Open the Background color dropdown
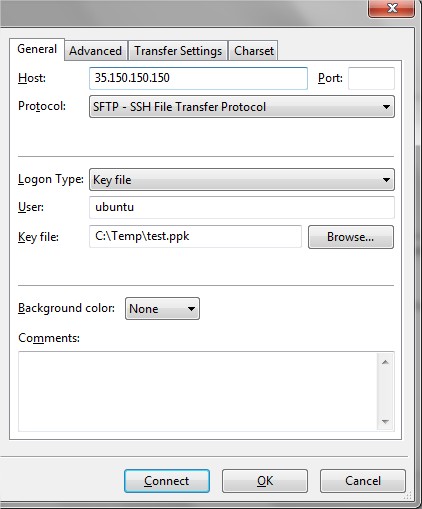The height and width of the screenshot is (509, 422). [162, 309]
